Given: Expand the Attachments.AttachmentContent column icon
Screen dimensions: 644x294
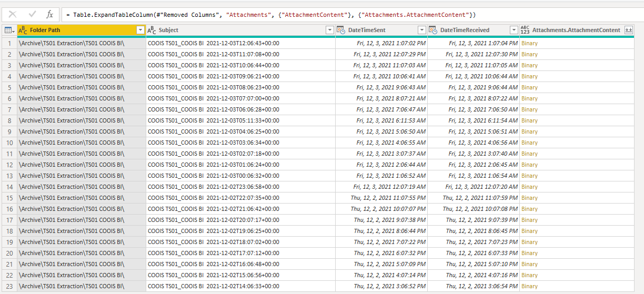Looking at the screenshot, I should (x=628, y=31).
